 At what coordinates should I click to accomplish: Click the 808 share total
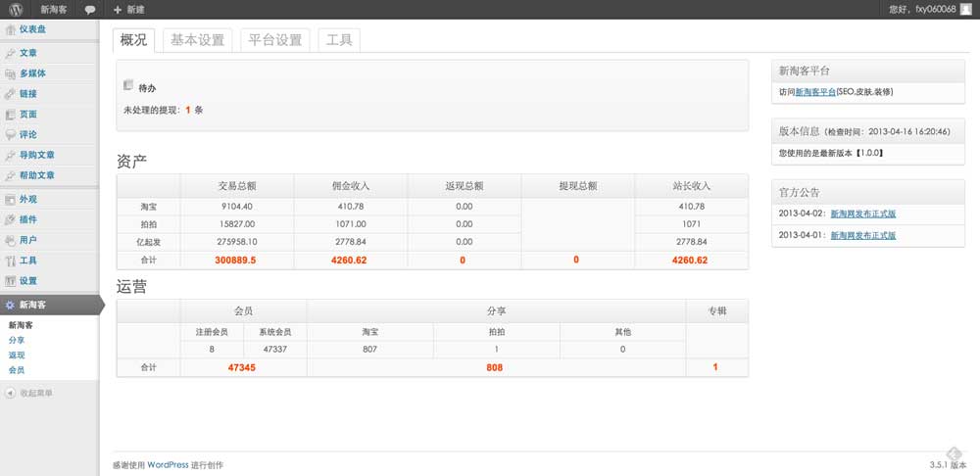[494, 368]
